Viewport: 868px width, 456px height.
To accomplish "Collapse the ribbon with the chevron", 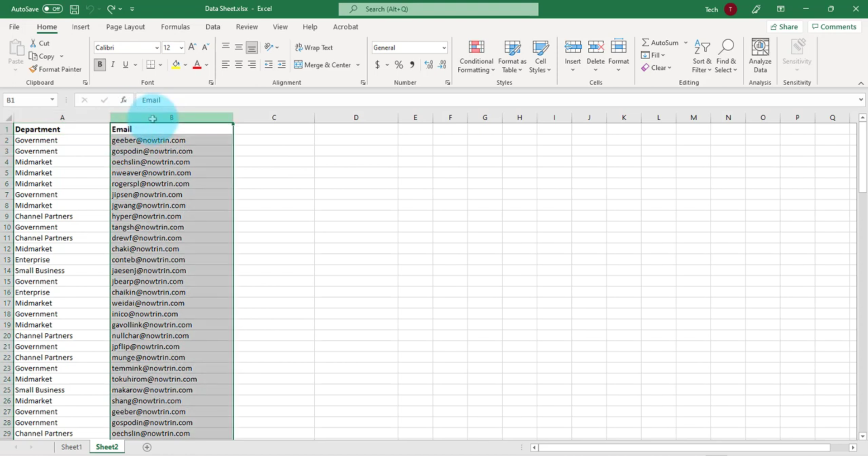I will pyautogui.click(x=861, y=83).
